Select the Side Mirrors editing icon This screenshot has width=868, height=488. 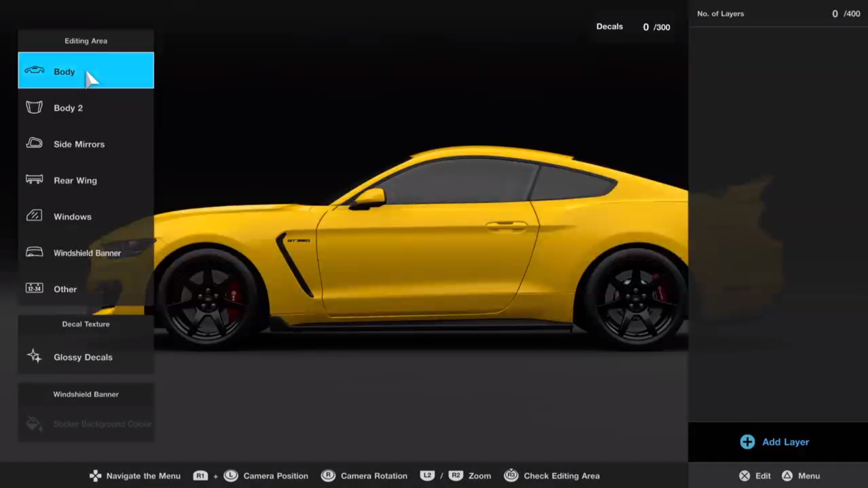pyautogui.click(x=34, y=144)
